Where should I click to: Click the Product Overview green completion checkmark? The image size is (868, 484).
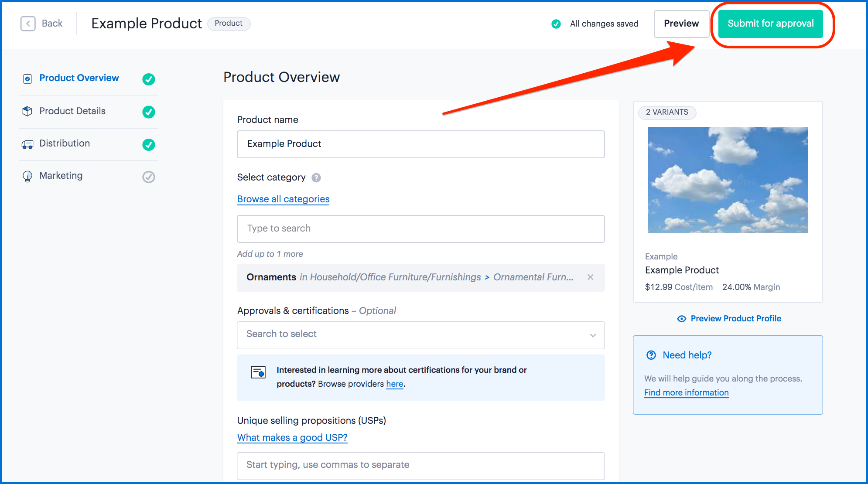point(149,79)
